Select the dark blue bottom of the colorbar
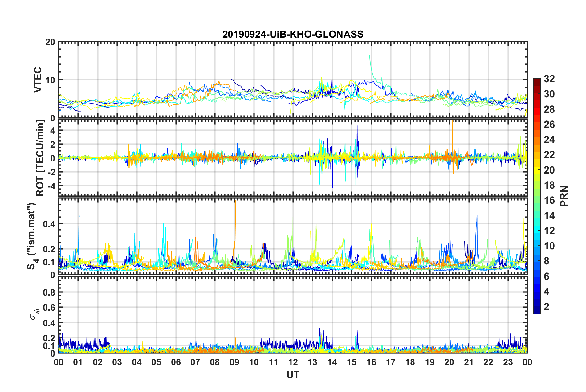 coord(537,311)
